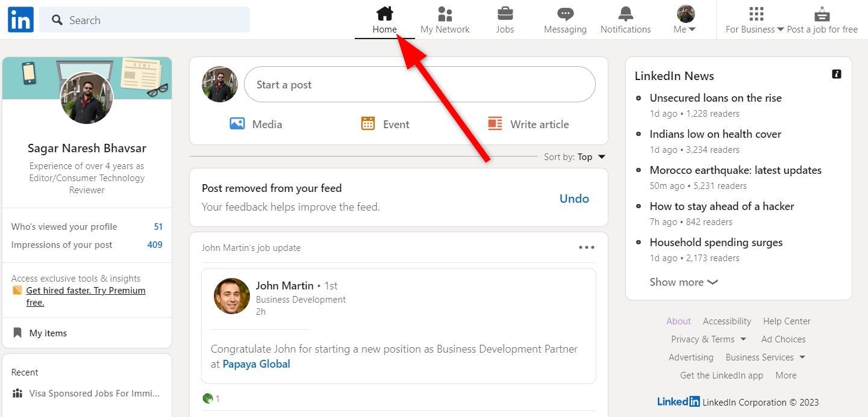Read Unsecured loans on the rise

[x=716, y=98]
